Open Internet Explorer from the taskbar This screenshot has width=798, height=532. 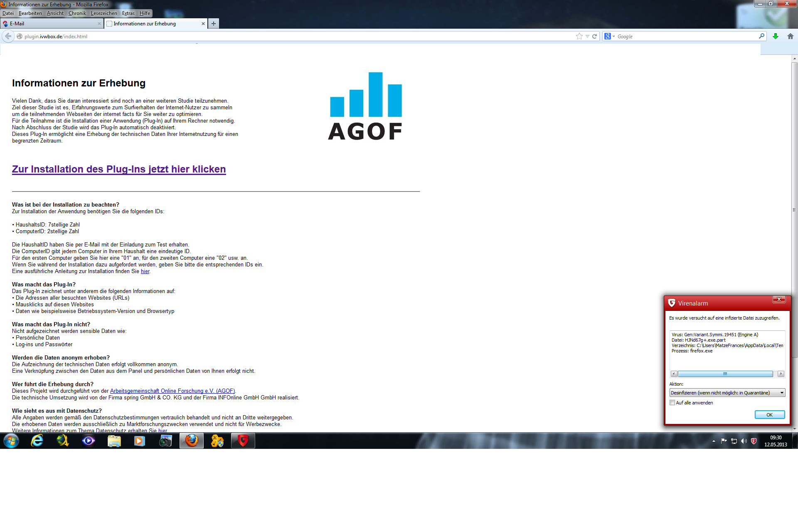37,441
